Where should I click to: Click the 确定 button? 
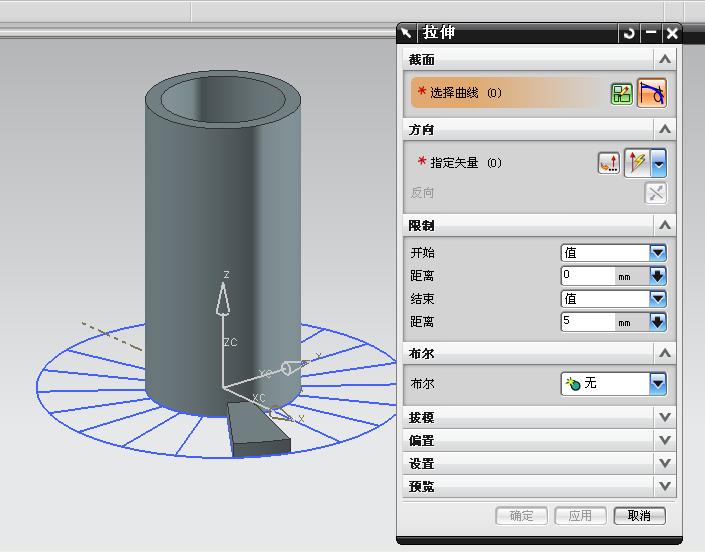point(522,516)
